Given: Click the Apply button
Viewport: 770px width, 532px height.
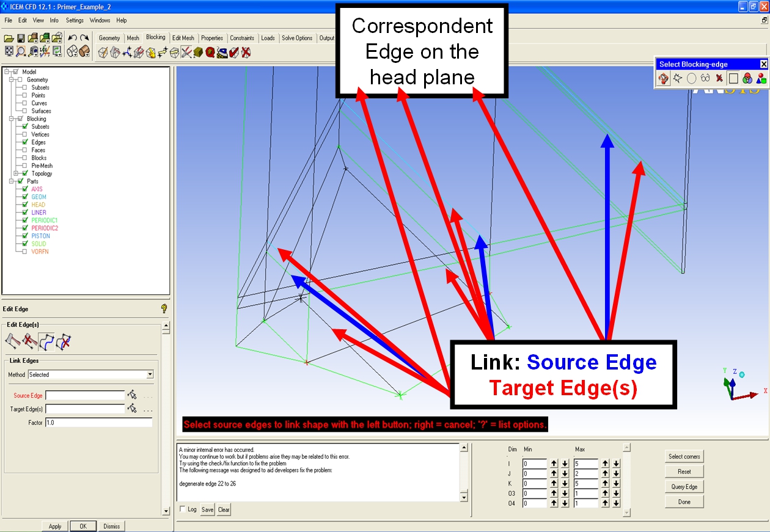Looking at the screenshot, I should tap(55, 526).
